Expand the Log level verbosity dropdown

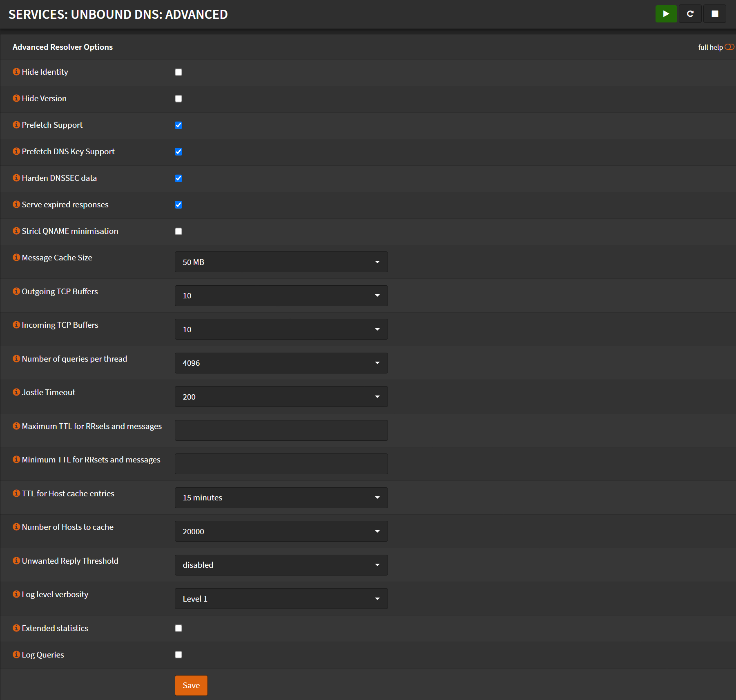tap(281, 599)
